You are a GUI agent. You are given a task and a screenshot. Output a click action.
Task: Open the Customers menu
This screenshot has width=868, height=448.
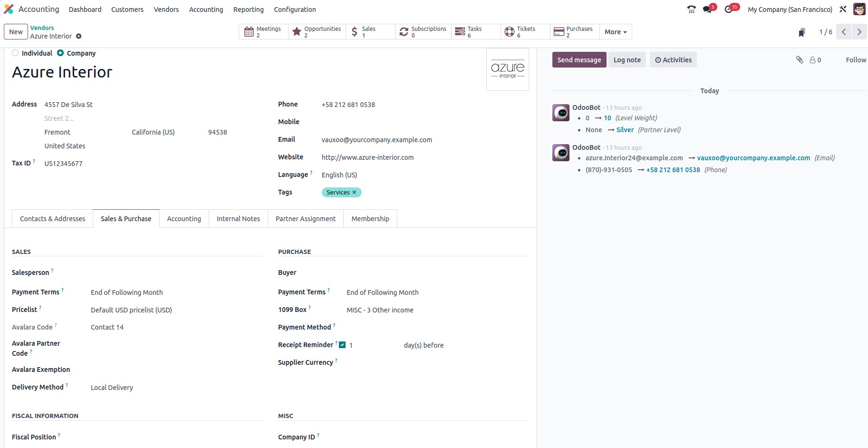(x=127, y=9)
